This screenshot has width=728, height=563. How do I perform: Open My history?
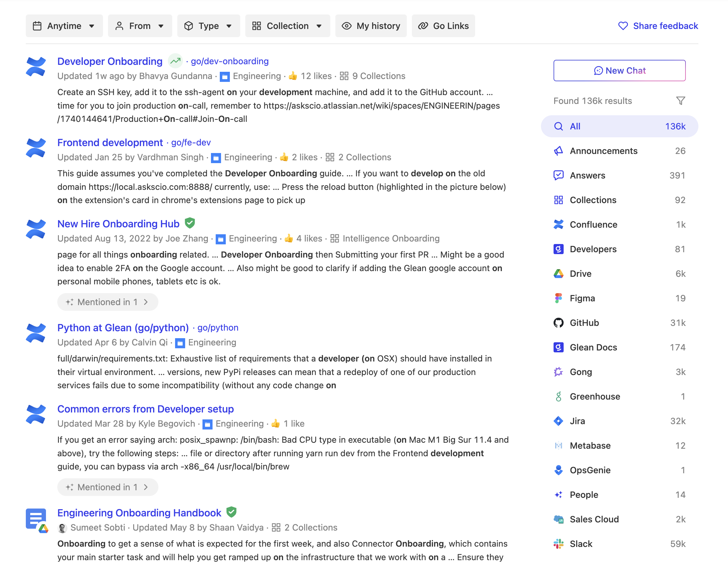(x=371, y=26)
